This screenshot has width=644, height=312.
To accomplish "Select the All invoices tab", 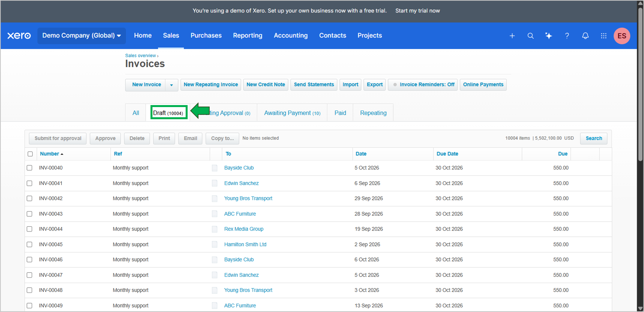I will click(x=136, y=113).
